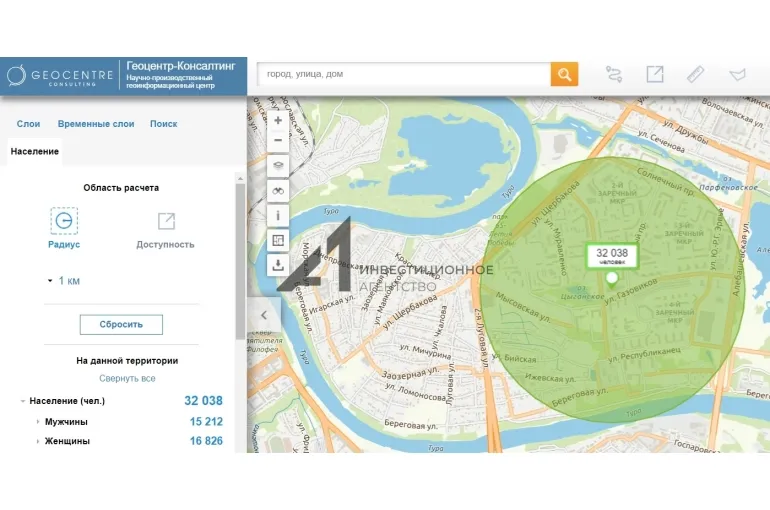Image resolution: width=770 pixels, height=510 pixels.
Task: Zoom in the map with plus button
Action: pos(278,120)
